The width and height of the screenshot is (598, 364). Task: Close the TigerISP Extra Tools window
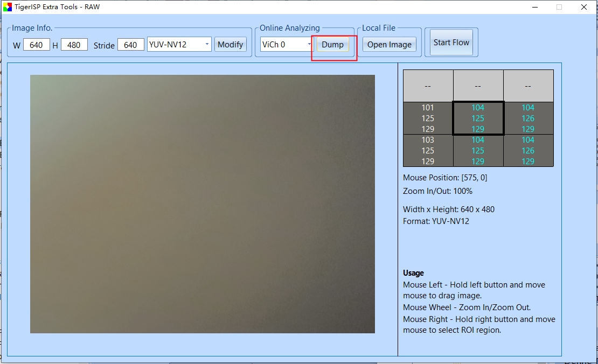pyautogui.click(x=584, y=7)
